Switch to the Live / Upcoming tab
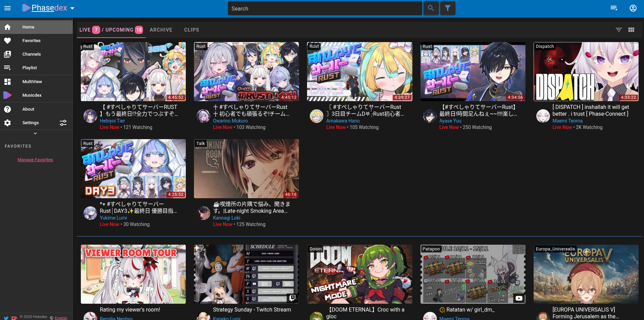The height and width of the screenshot is (320, 644). 111,30
